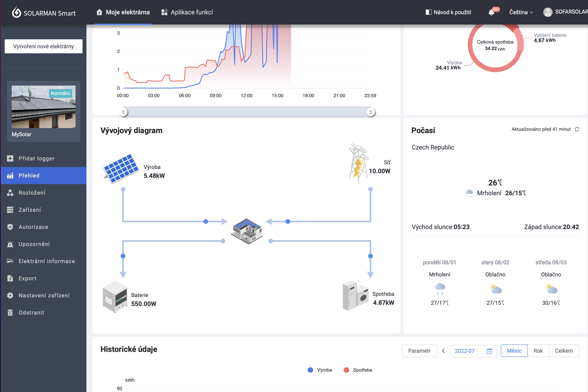Click the right chart zoom slider handle
Image resolution: width=588 pixels, height=392 pixels.
pyautogui.click(x=371, y=112)
